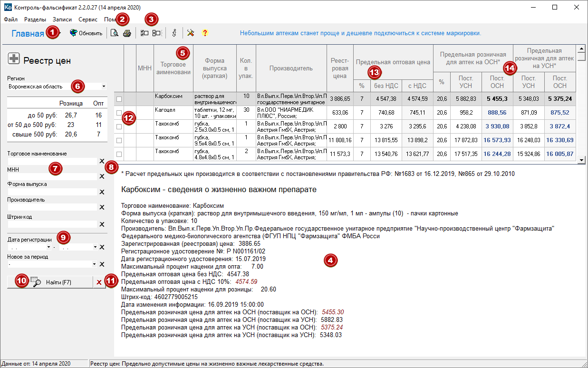Viewport: 588px width, 368px height.
Task: Open the Записи menu
Action: coord(63,19)
